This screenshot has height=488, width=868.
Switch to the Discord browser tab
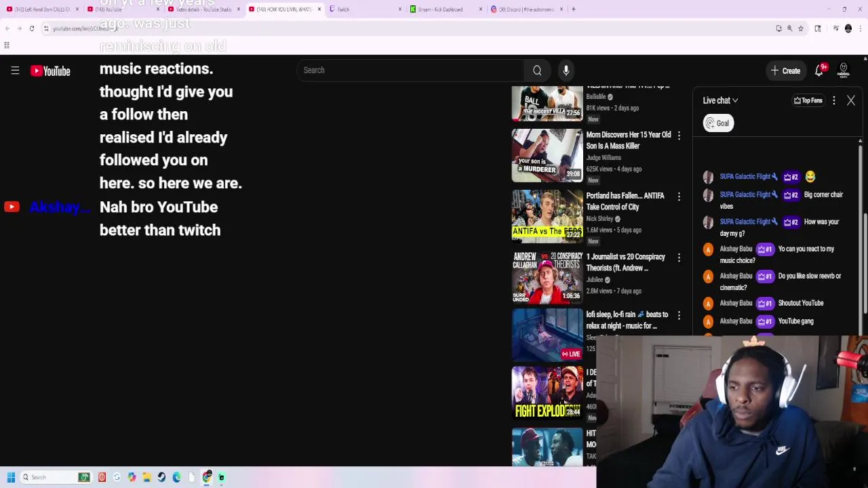(x=526, y=9)
